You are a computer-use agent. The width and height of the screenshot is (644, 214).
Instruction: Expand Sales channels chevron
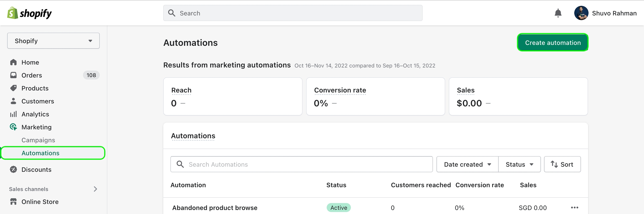coord(95,189)
